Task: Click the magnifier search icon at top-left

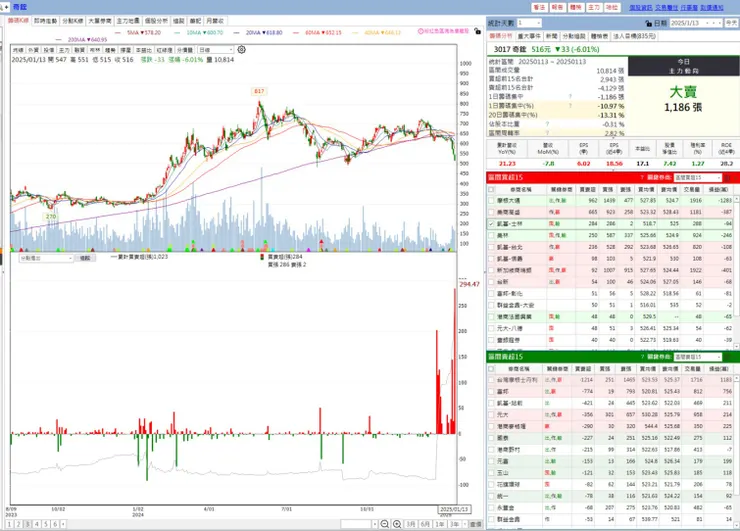Action: coord(1,7)
